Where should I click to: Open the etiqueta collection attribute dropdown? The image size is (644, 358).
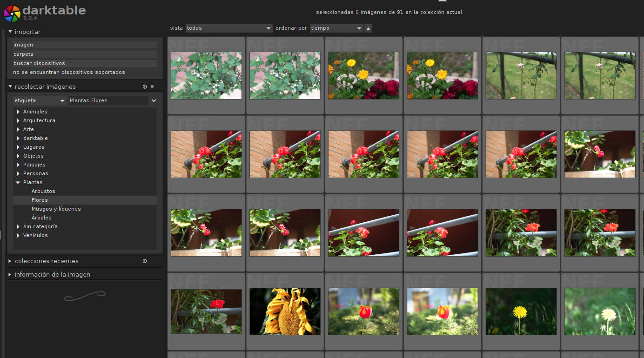point(40,100)
